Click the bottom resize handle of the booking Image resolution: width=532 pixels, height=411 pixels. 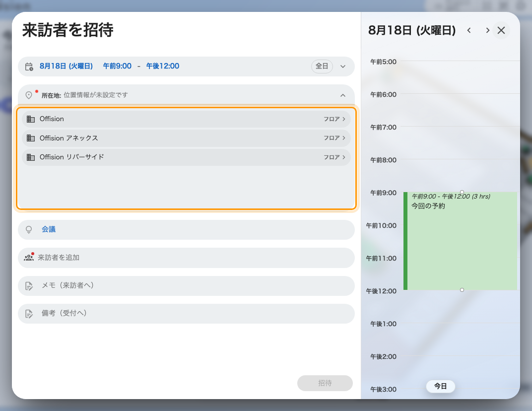click(462, 290)
